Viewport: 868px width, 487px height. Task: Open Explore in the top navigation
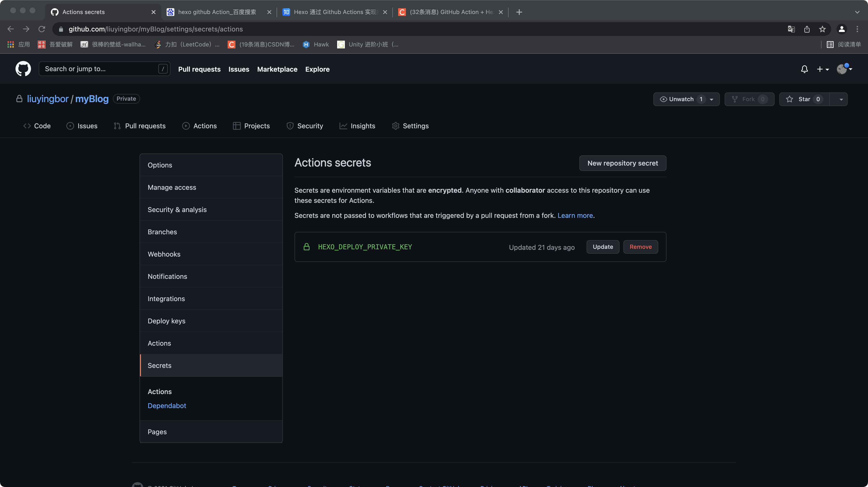tap(318, 69)
